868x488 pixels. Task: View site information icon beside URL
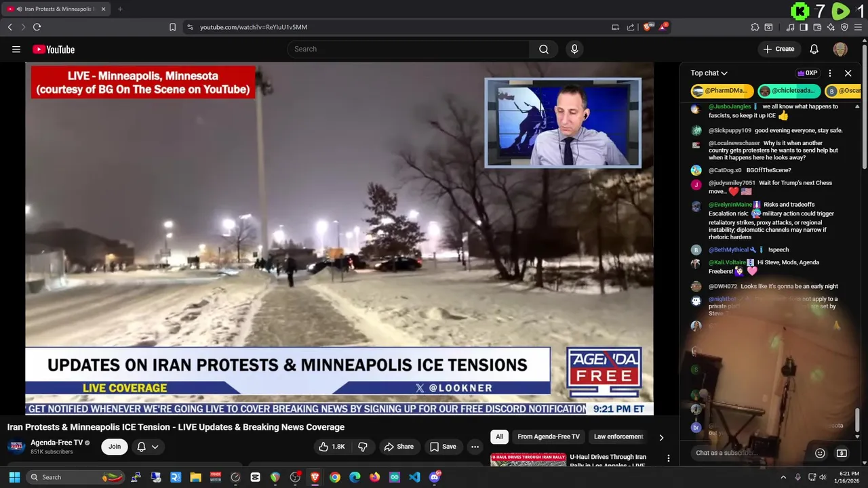point(190,27)
